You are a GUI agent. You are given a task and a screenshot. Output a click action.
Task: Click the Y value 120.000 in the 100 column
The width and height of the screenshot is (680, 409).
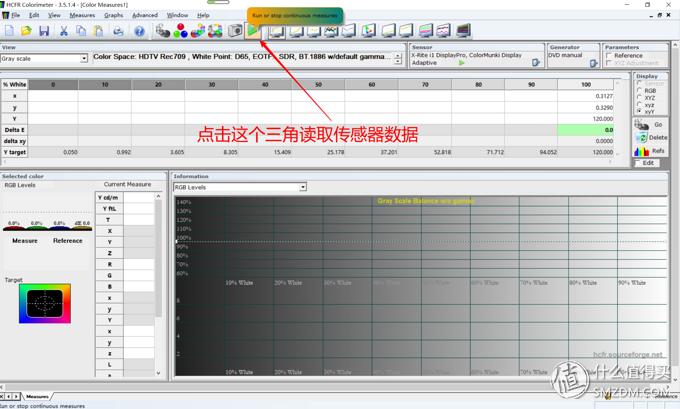pyautogui.click(x=603, y=118)
